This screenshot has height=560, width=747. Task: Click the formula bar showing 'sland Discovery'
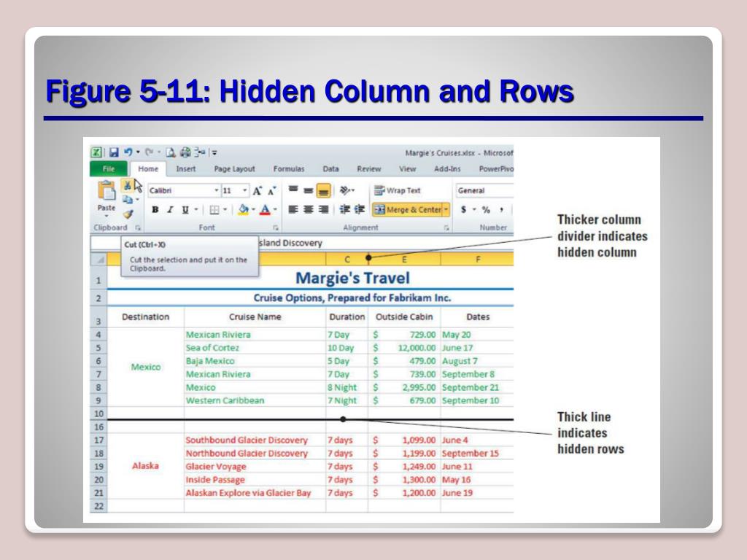[387, 243]
